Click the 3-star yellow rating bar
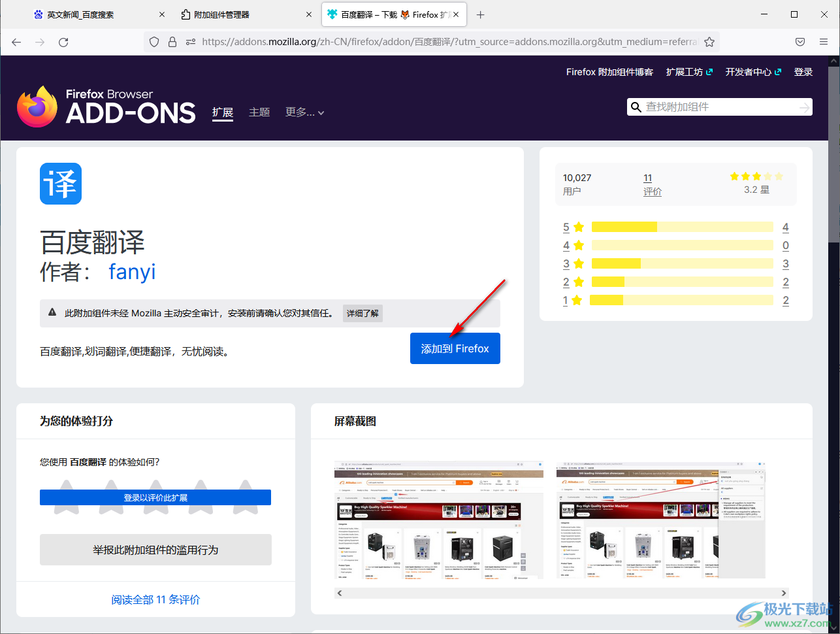This screenshot has height=634, width=840. coord(682,263)
